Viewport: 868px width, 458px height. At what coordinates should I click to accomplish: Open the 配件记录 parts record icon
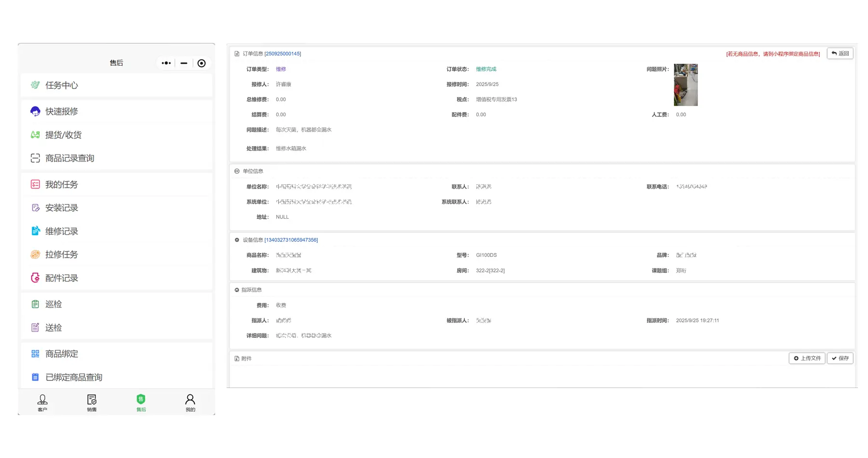35,278
